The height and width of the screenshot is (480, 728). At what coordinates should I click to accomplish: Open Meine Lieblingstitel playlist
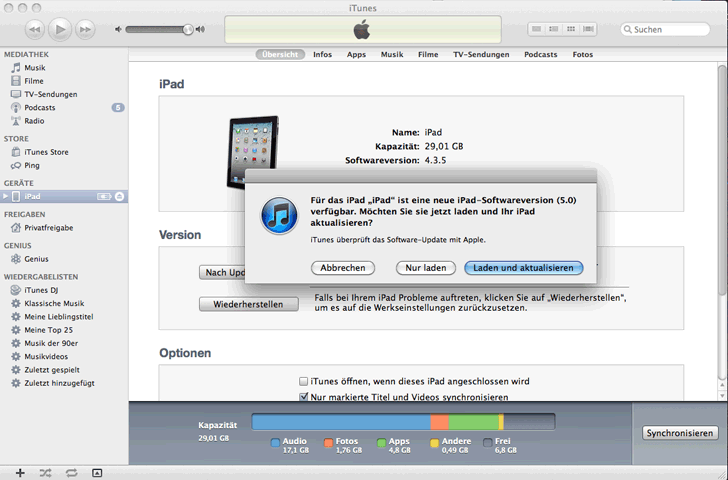pos(58,317)
